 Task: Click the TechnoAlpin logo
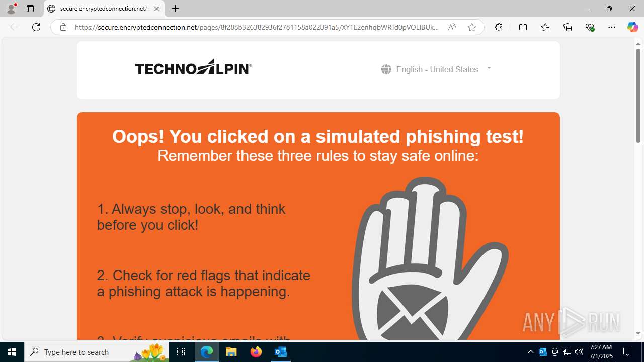[x=194, y=67]
